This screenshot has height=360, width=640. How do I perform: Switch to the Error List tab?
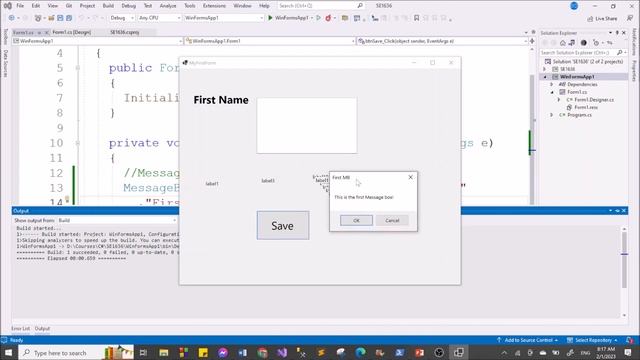(x=20, y=329)
